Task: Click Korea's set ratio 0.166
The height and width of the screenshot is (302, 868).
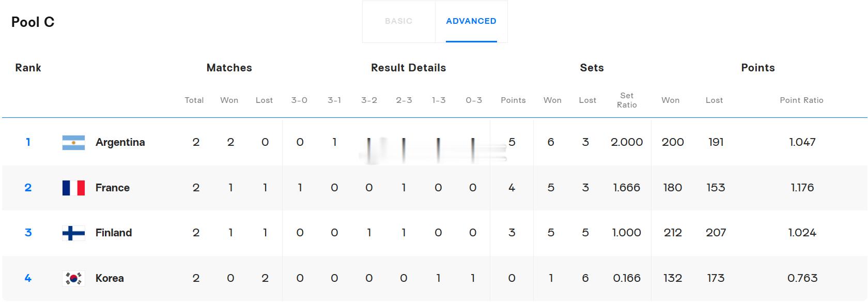Action: [x=627, y=278]
